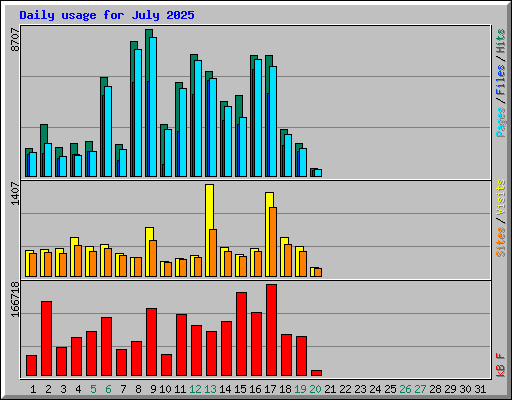Click the 8707 axis value

[15, 40]
